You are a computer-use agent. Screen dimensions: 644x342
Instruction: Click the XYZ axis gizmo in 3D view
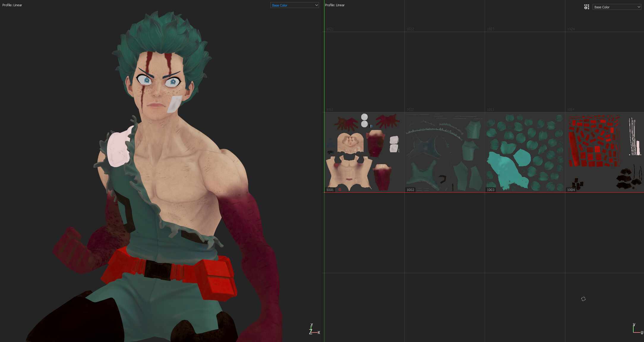coord(314,329)
